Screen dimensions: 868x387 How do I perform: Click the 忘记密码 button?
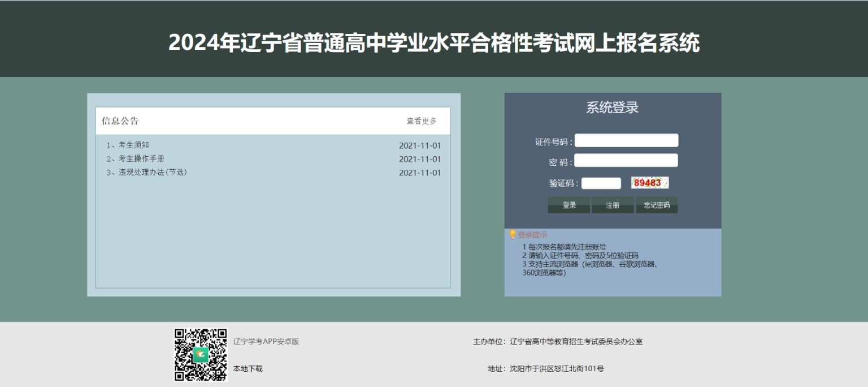(657, 205)
